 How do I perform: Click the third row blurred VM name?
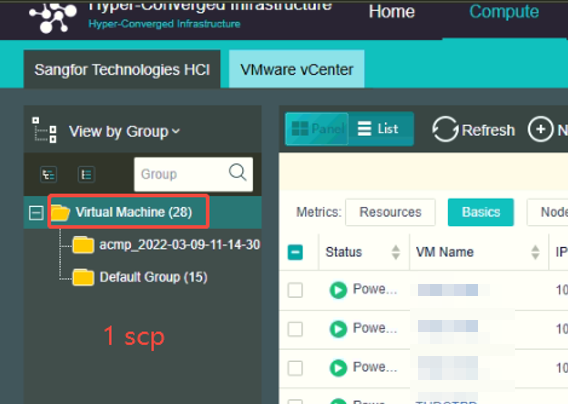[x=448, y=368]
